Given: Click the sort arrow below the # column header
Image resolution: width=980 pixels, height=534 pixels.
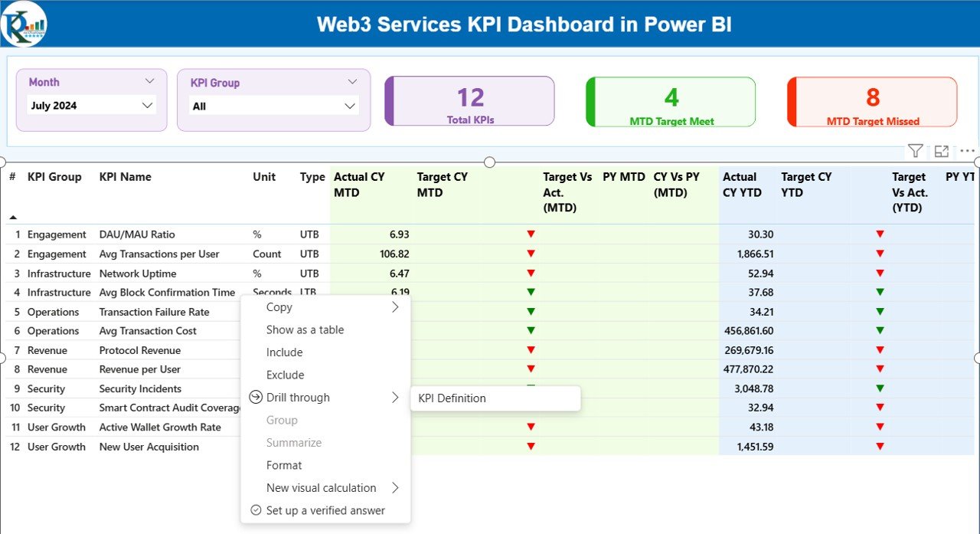Looking at the screenshot, I should click(13, 217).
